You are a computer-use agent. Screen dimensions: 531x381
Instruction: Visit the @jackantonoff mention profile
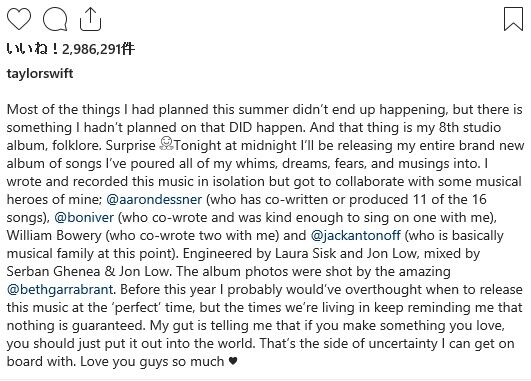[x=356, y=235]
